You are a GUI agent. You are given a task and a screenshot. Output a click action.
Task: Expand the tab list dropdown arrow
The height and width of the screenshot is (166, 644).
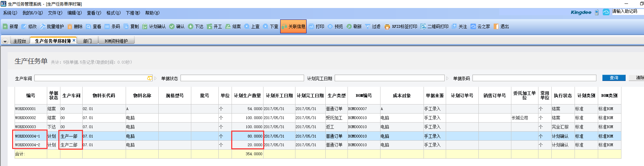(5, 41)
